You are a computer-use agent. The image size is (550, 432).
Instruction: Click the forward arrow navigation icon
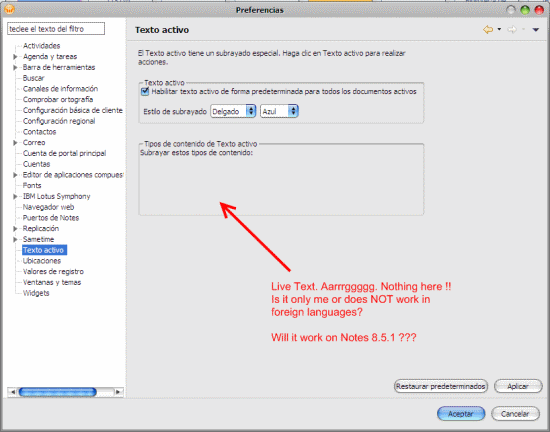point(512,29)
